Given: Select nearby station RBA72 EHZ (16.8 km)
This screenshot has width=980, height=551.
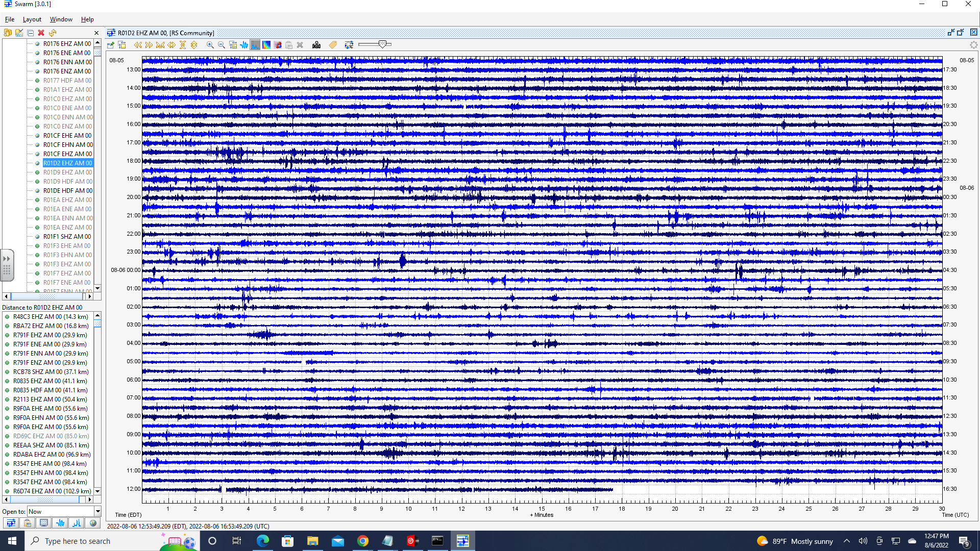Looking at the screenshot, I should (x=51, y=326).
